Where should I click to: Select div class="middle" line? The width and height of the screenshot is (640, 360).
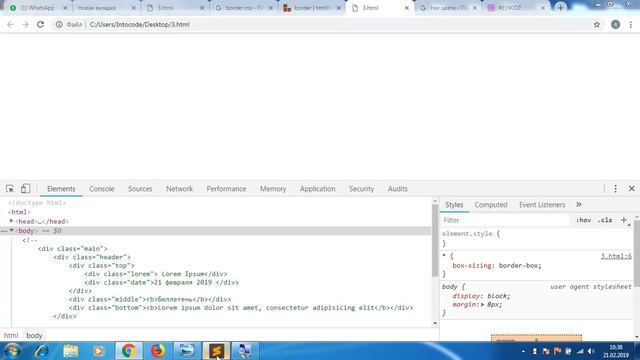coord(150,299)
